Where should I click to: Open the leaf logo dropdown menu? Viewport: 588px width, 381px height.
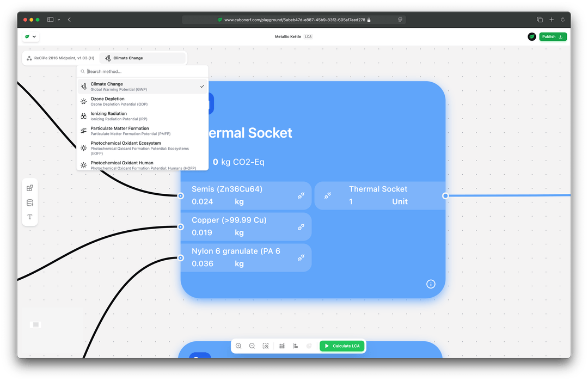click(x=30, y=37)
